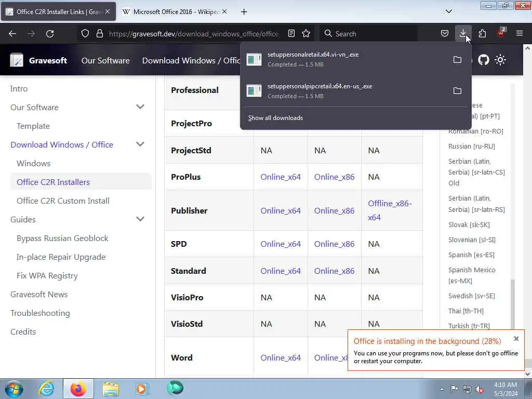Show setuppersonalretail.x64.vi-vn_.exe in folder
The width and height of the screenshot is (532, 399).
[x=457, y=59]
